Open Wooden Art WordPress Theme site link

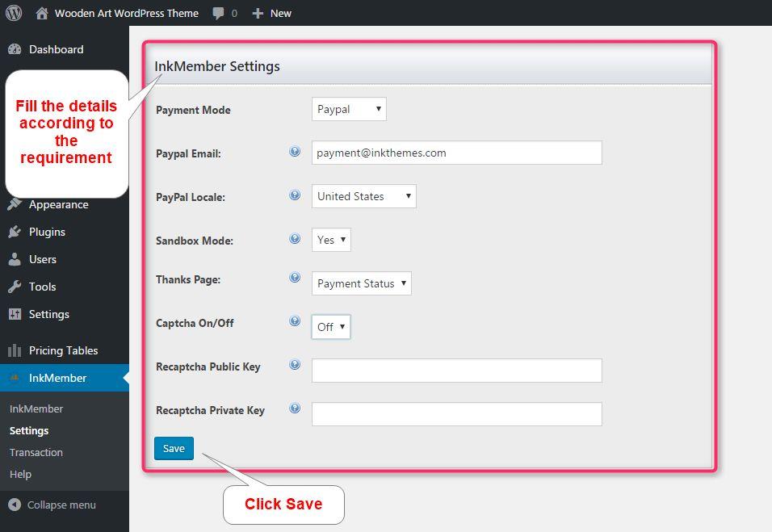tap(127, 13)
